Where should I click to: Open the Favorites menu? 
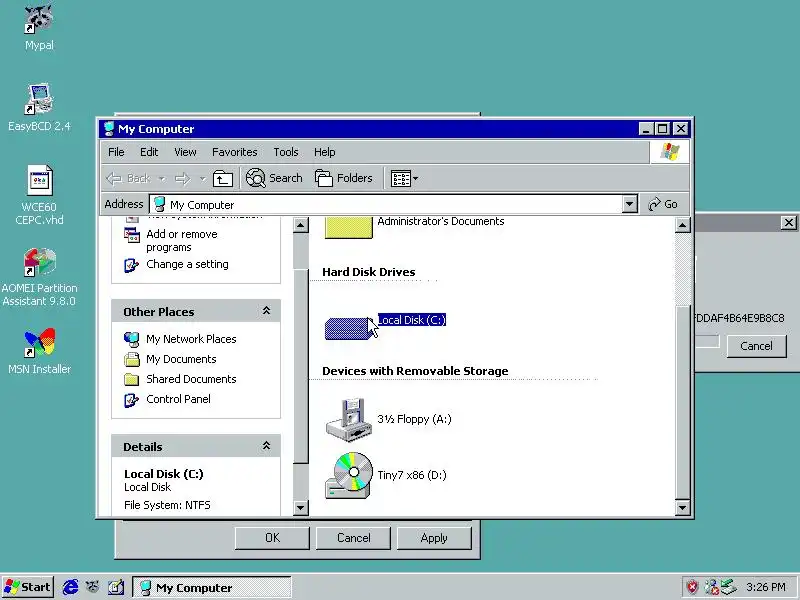(235, 152)
